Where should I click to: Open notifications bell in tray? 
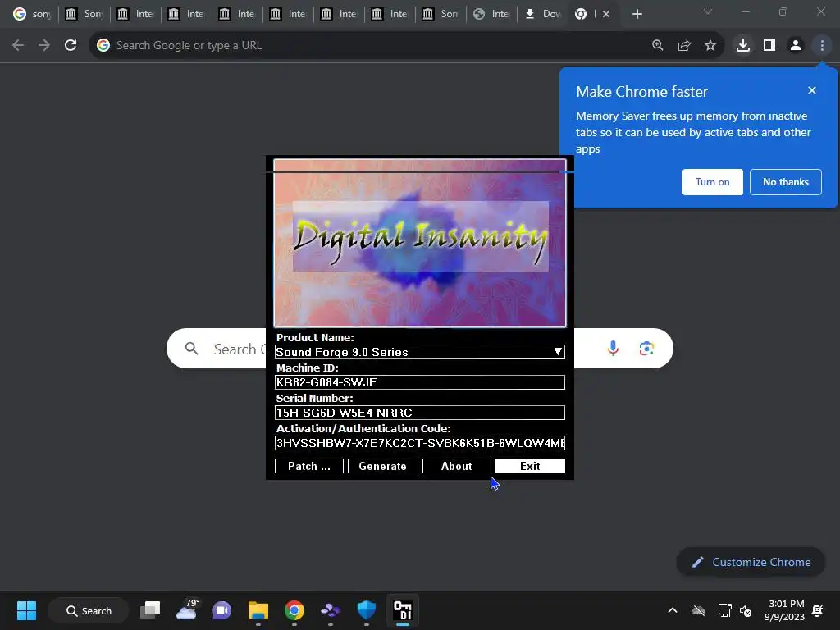coord(818,610)
